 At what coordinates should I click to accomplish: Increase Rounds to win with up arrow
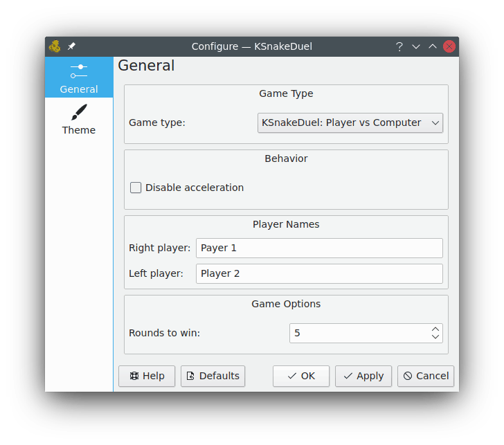click(x=435, y=329)
